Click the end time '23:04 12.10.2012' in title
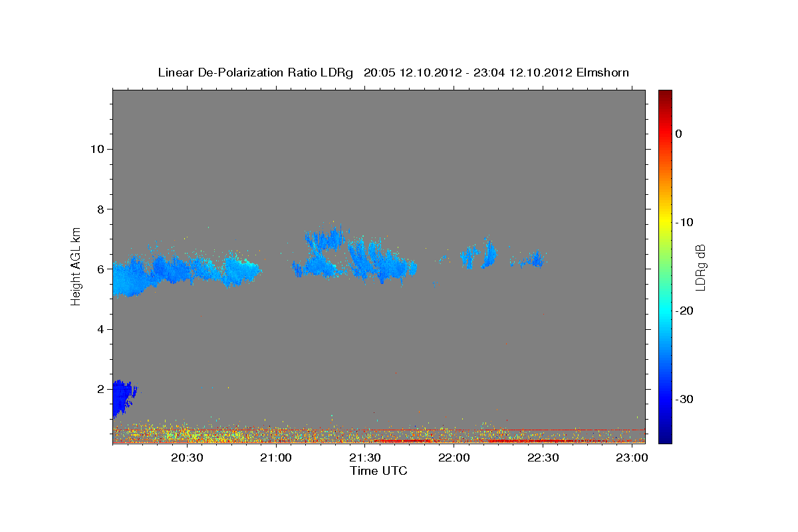Image resolution: width=798 pixels, height=532 pixels. [521, 72]
